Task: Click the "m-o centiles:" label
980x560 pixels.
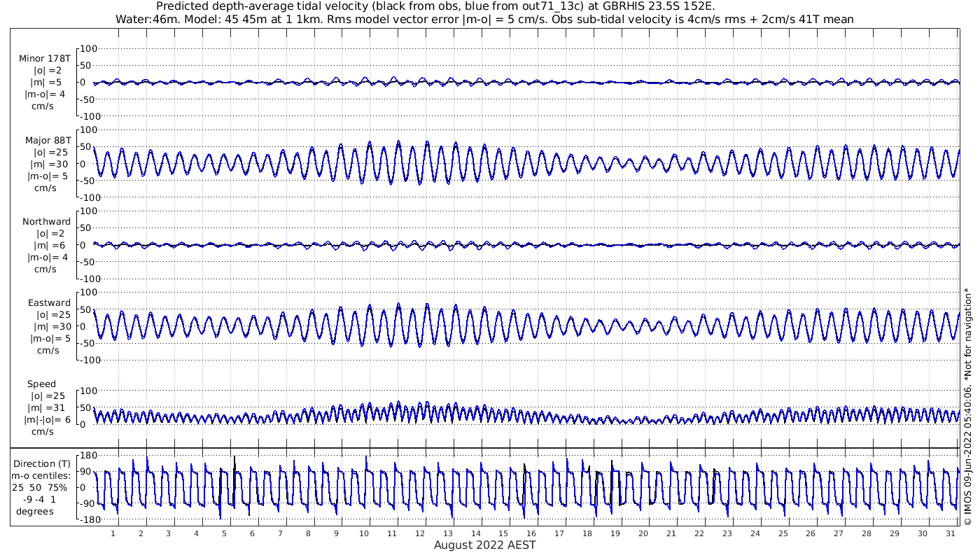Action: click(x=41, y=475)
